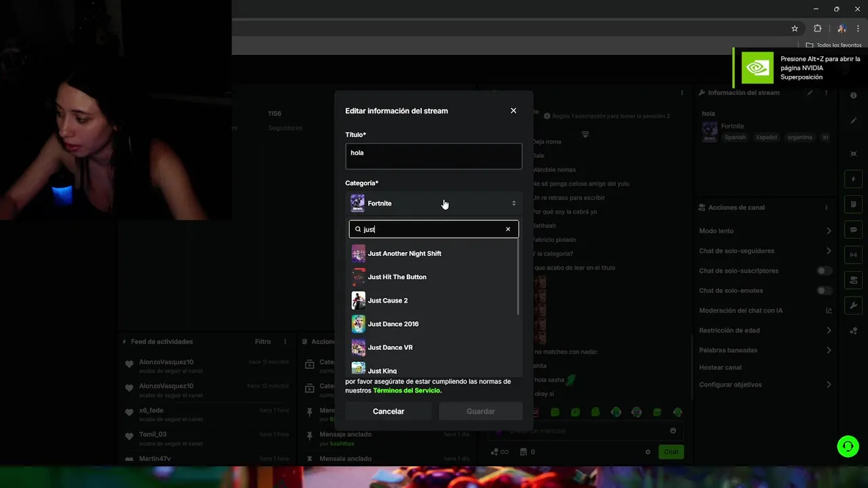Choose Just Dance 2016 category
The height and width of the screenshot is (488, 868).
434,324
